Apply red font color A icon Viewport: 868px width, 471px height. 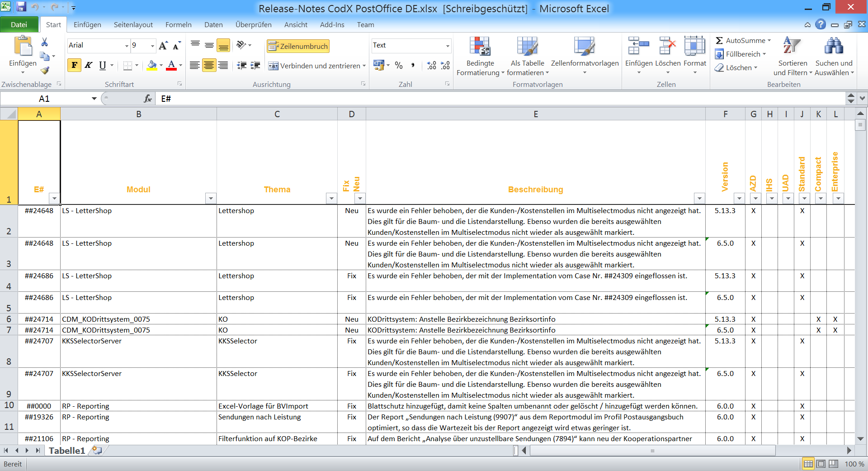coord(171,66)
